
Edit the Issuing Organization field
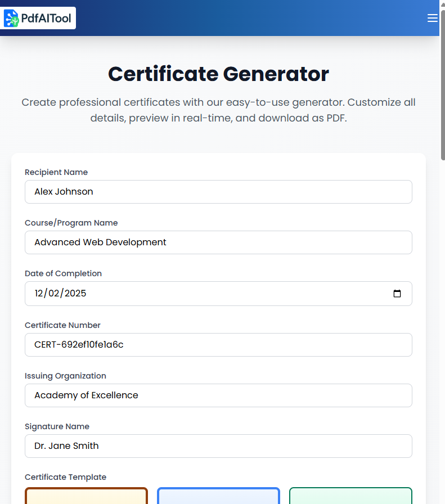click(218, 395)
